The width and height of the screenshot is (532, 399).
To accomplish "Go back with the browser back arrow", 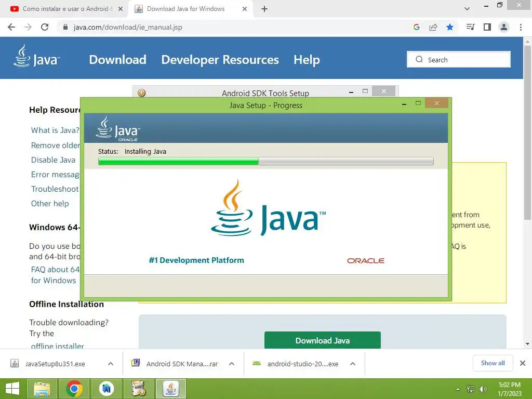I will [x=11, y=27].
